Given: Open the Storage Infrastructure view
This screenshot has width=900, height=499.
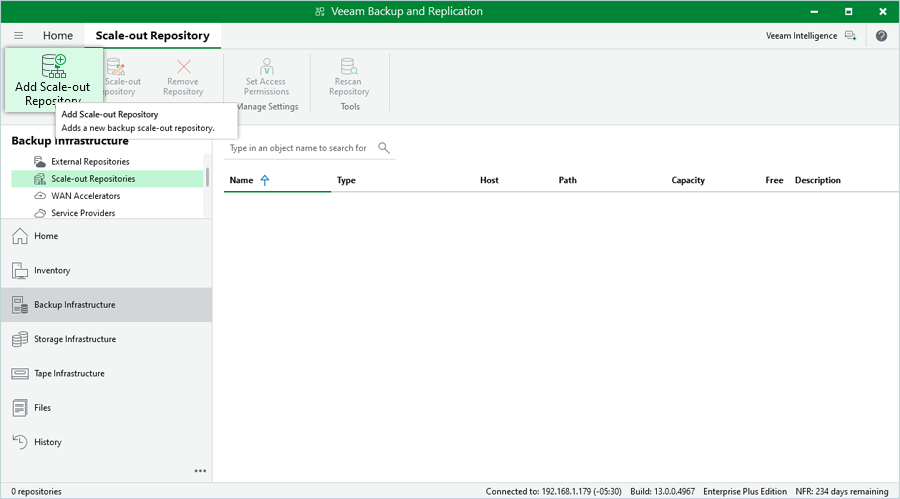Looking at the screenshot, I should click(75, 339).
